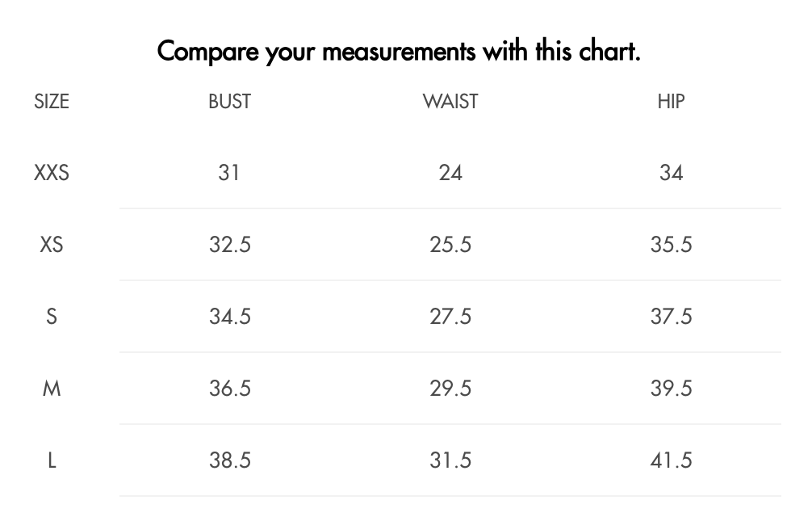This screenshot has width=812, height=517.
Task: Select the XS size row label
Action: [52, 244]
